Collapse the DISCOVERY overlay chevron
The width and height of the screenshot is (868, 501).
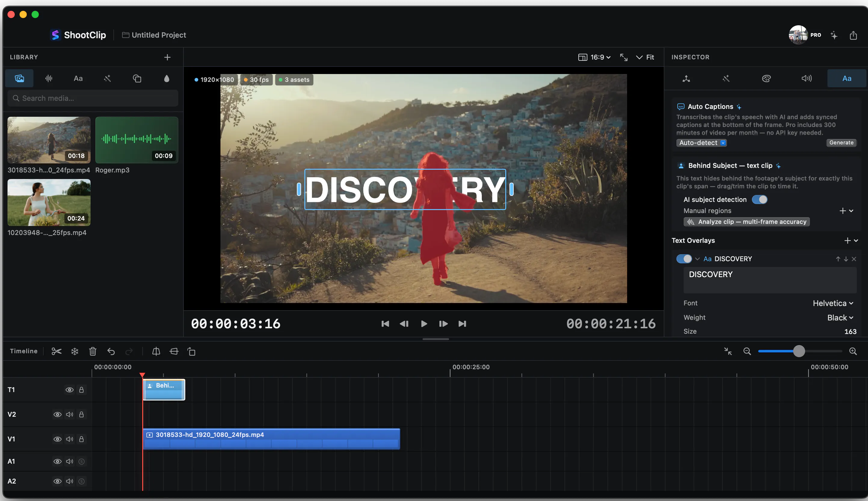pos(697,259)
